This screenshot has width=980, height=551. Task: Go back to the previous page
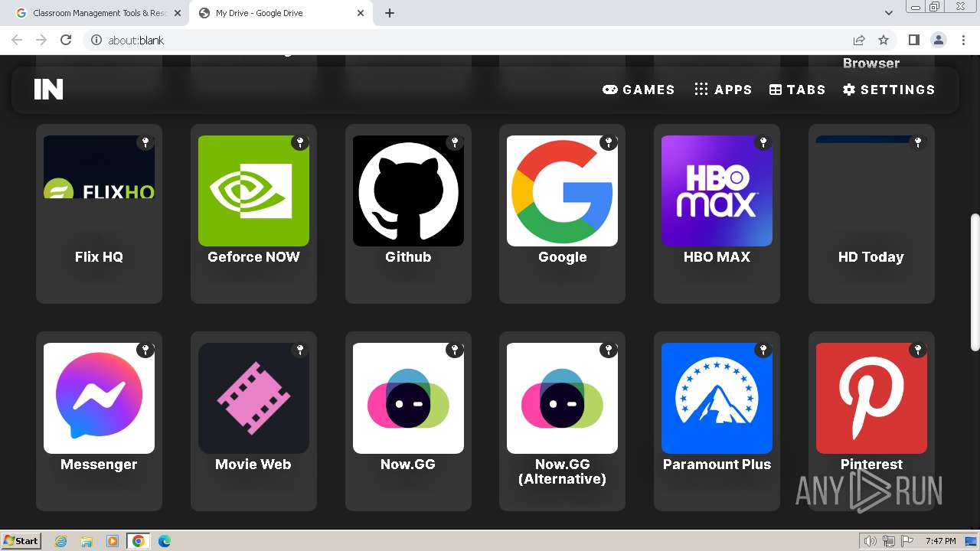tap(17, 40)
